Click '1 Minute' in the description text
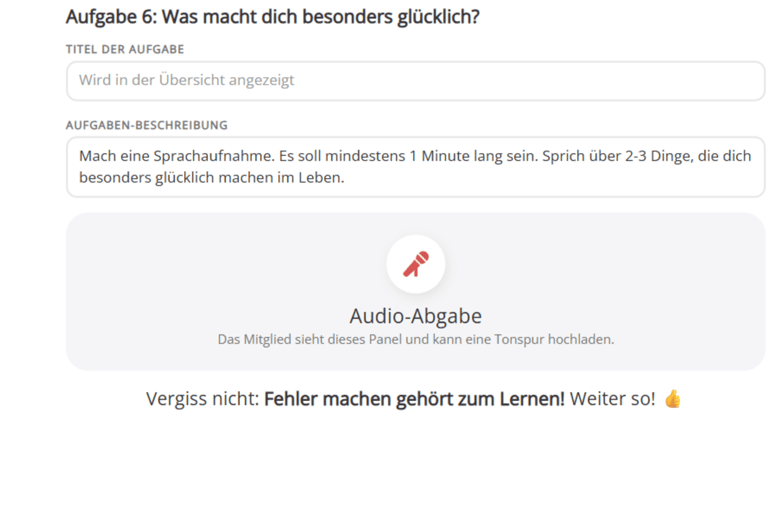 tap(439, 156)
